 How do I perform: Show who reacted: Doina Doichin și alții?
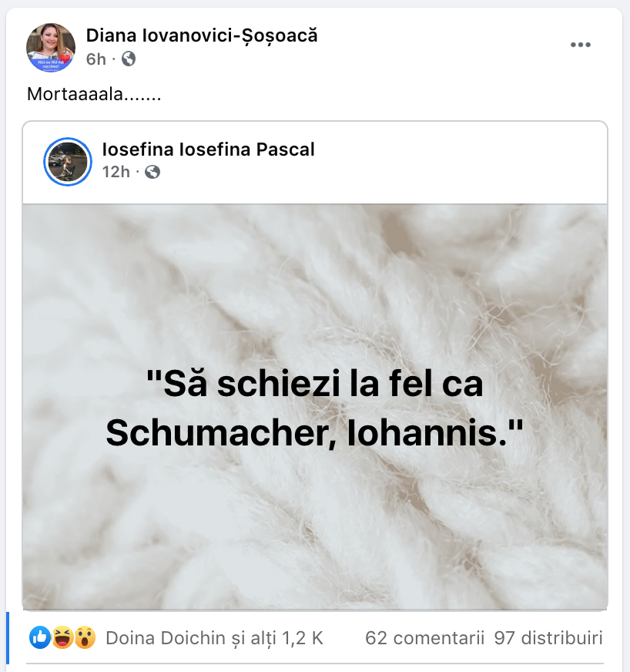pos(214,638)
